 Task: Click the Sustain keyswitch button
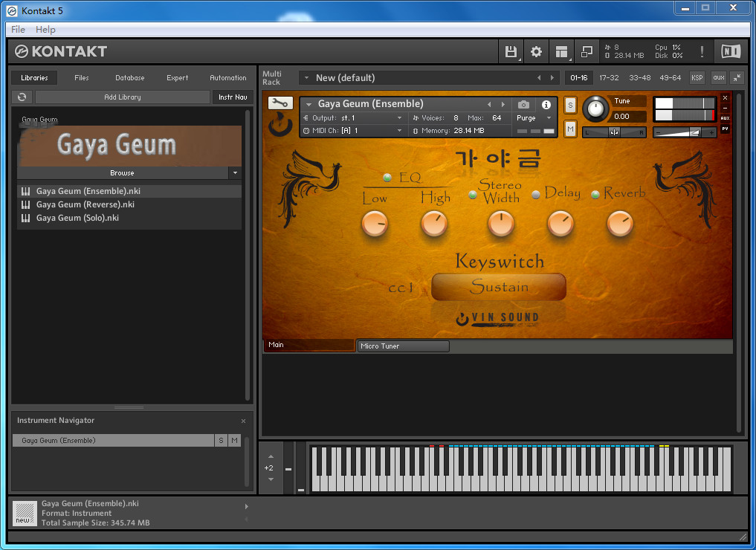tap(499, 287)
